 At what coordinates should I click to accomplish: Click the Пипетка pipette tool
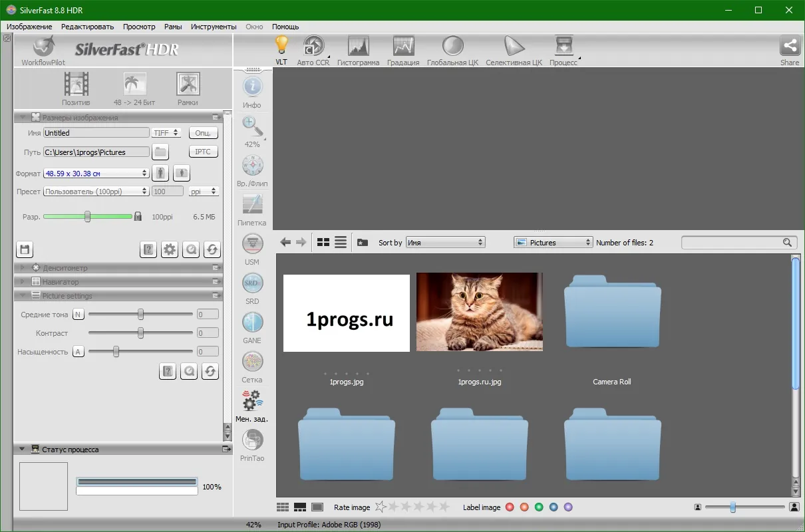(x=252, y=203)
